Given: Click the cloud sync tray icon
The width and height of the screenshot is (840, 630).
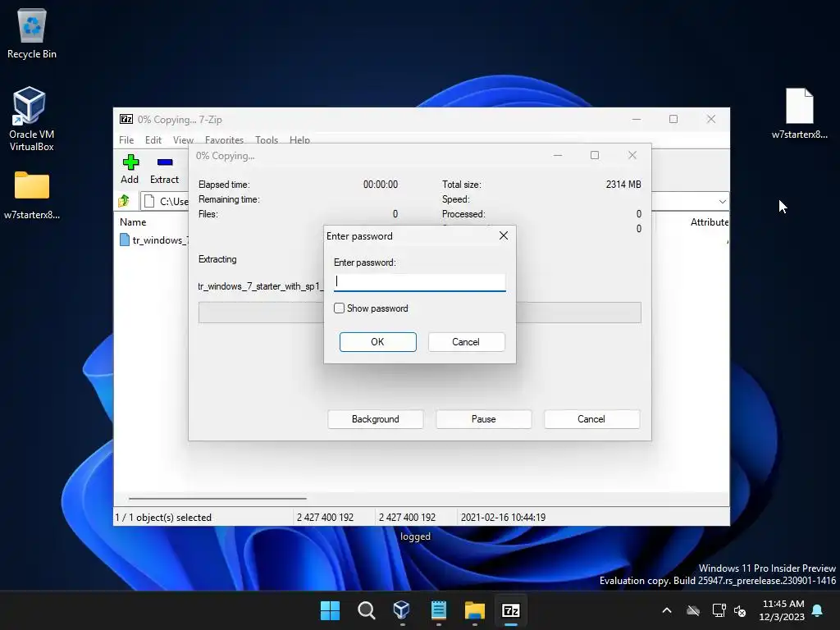Looking at the screenshot, I should pyautogui.click(x=693, y=610).
